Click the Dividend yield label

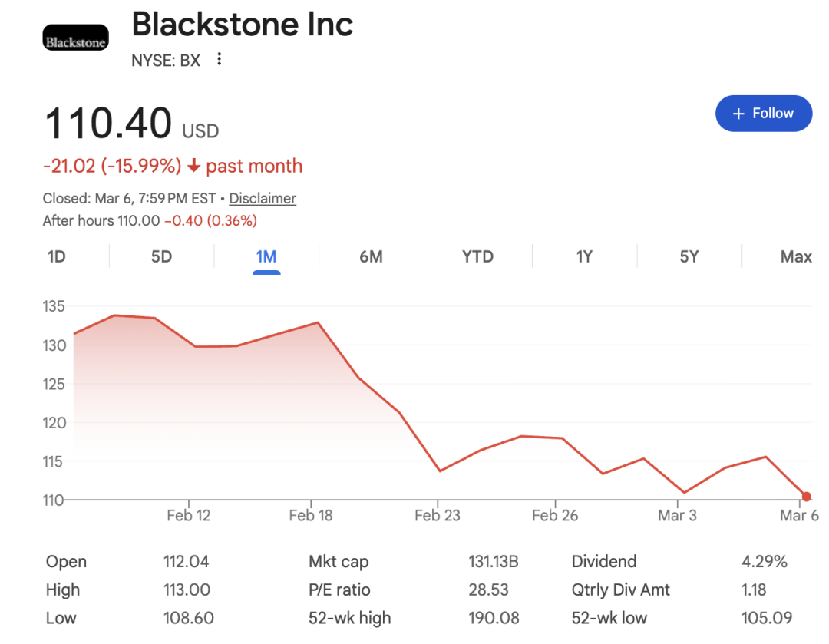tap(604, 562)
